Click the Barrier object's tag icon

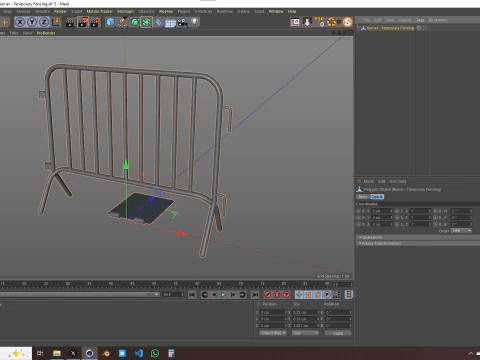click(x=419, y=28)
